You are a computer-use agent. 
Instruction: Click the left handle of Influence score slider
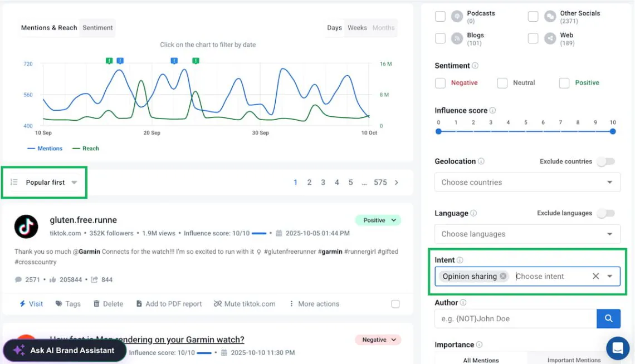(438, 131)
